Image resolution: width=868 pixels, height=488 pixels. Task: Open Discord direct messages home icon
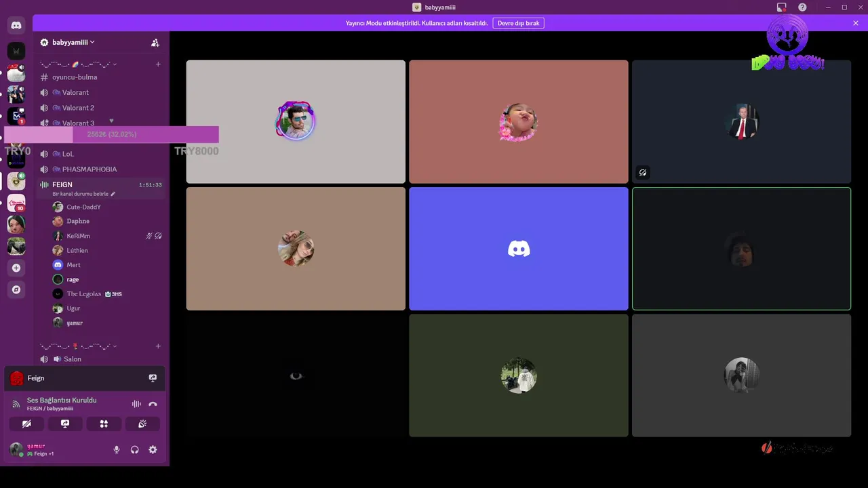click(16, 26)
